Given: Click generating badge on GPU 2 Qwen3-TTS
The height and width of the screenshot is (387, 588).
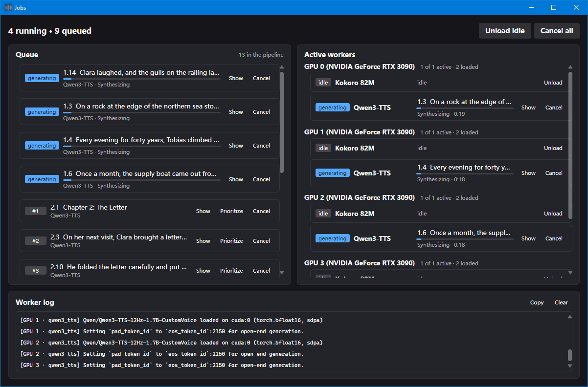Looking at the screenshot, I should [x=333, y=238].
